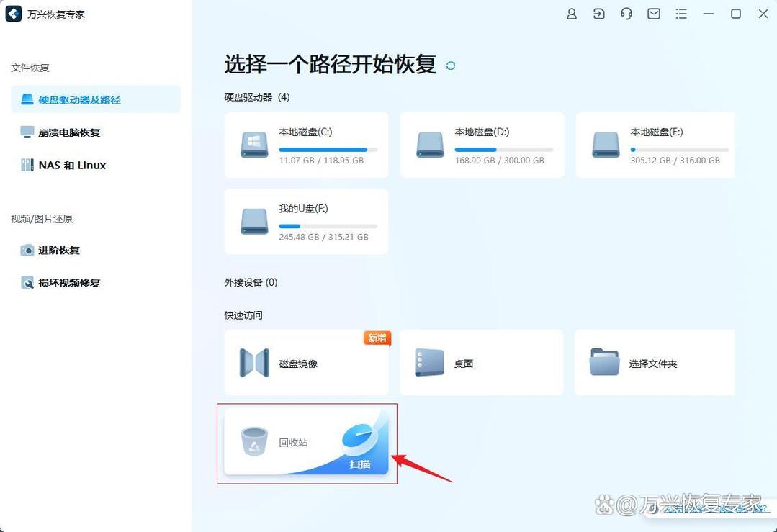This screenshot has height=532, width=777.
Task: Select 崩溃电脑恢复 in the sidebar
Action: click(64, 132)
